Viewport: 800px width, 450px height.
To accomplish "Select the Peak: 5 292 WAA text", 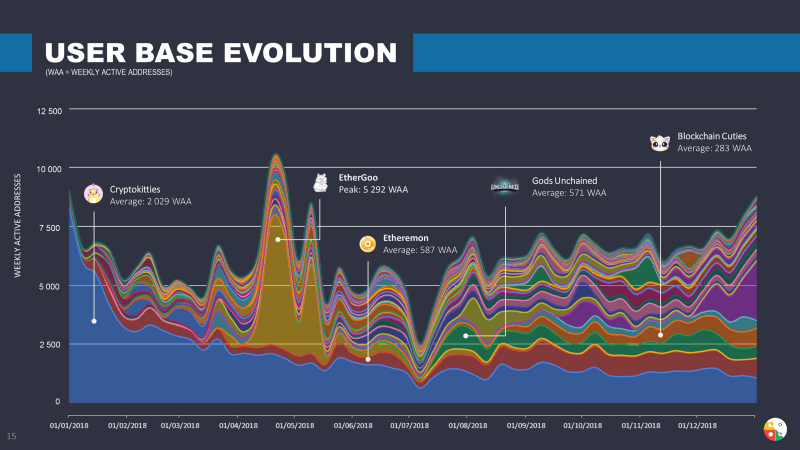I will (x=373, y=189).
